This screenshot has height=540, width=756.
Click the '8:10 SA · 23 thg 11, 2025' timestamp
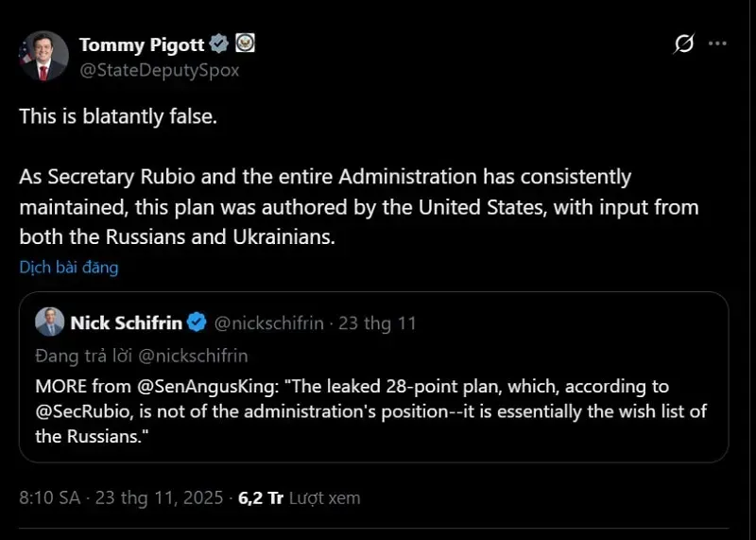[x=121, y=497]
